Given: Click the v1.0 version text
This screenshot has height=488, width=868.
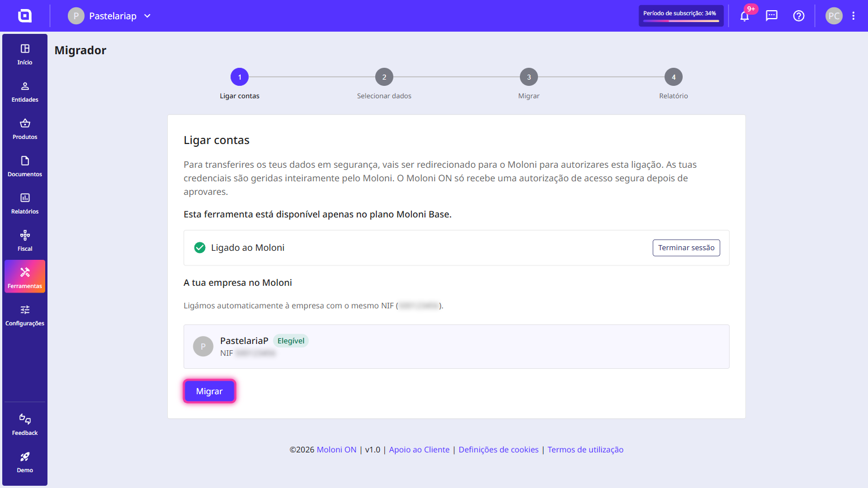Looking at the screenshot, I should click(x=373, y=450).
